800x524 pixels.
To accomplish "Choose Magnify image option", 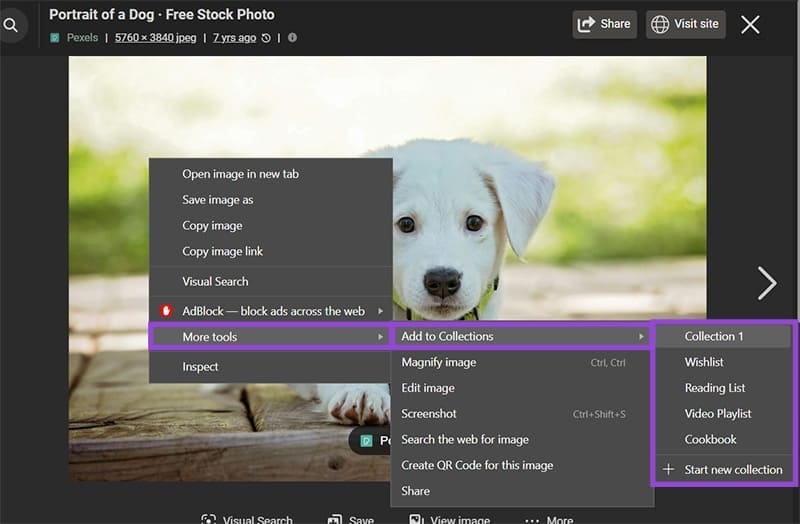I will coord(438,362).
